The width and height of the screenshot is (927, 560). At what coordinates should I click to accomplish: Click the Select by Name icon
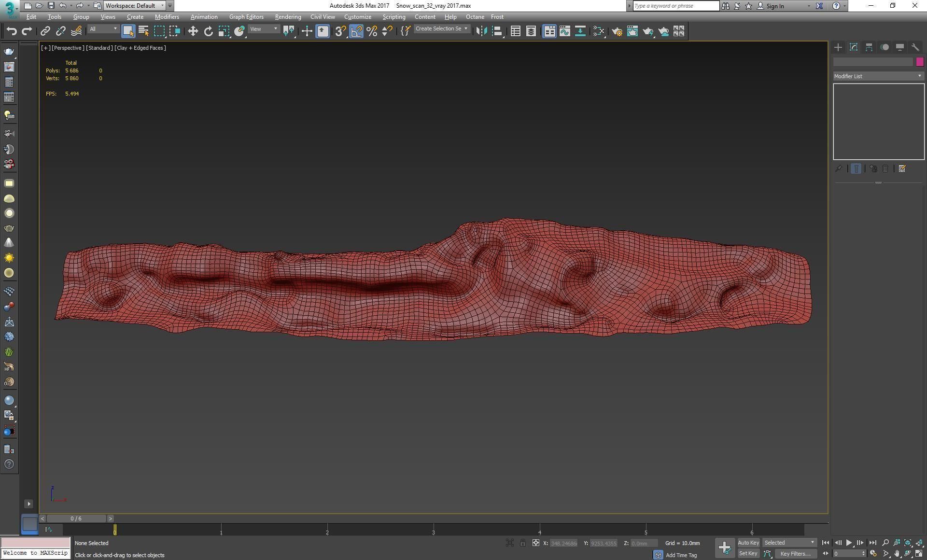pyautogui.click(x=143, y=31)
